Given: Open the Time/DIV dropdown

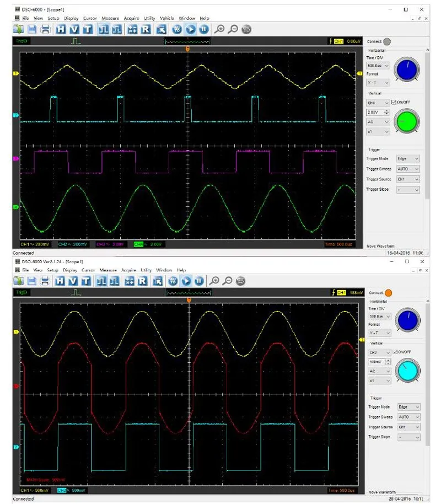Looking at the screenshot, I should pyautogui.click(x=378, y=66).
